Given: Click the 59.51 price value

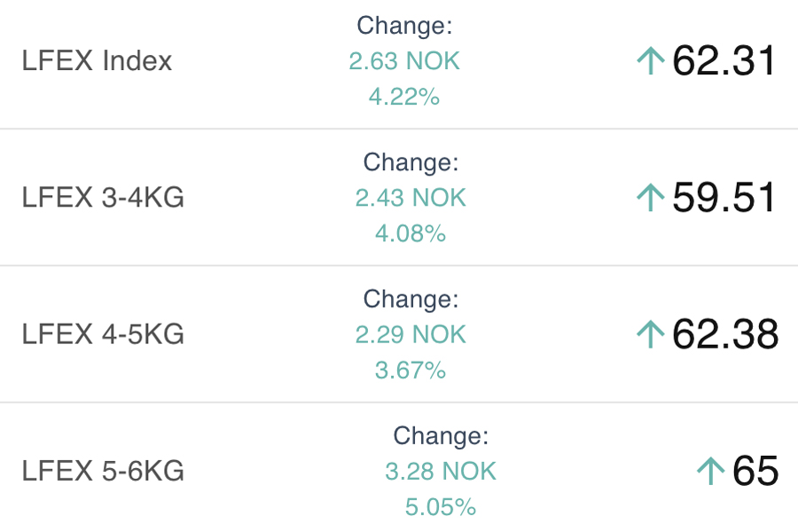Looking at the screenshot, I should [724, 198].
